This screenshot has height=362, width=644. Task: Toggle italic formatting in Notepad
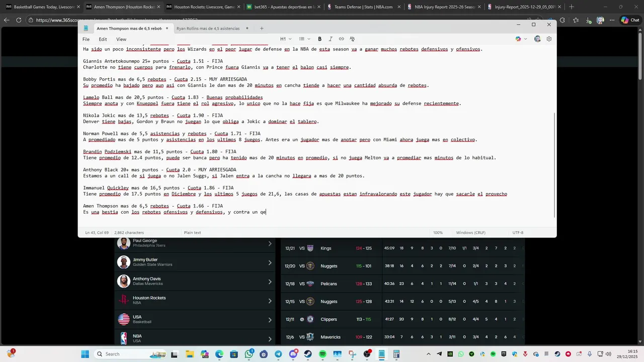(331, 39)
